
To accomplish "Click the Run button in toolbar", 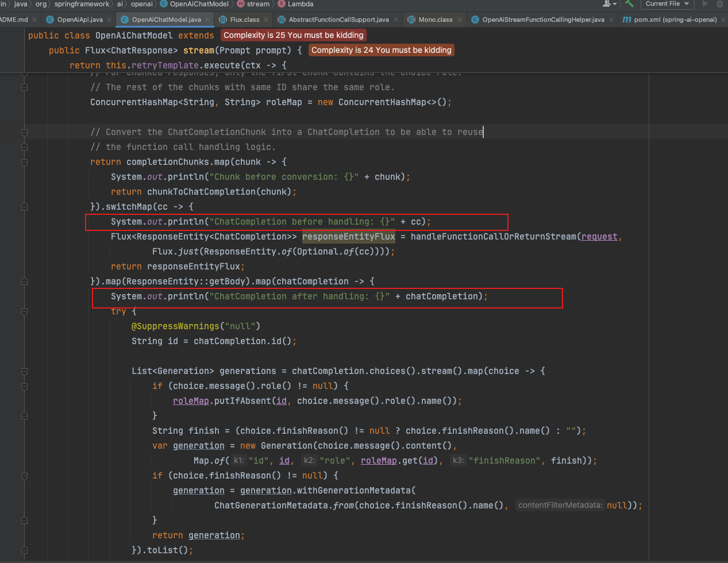I will pos(706,3).
